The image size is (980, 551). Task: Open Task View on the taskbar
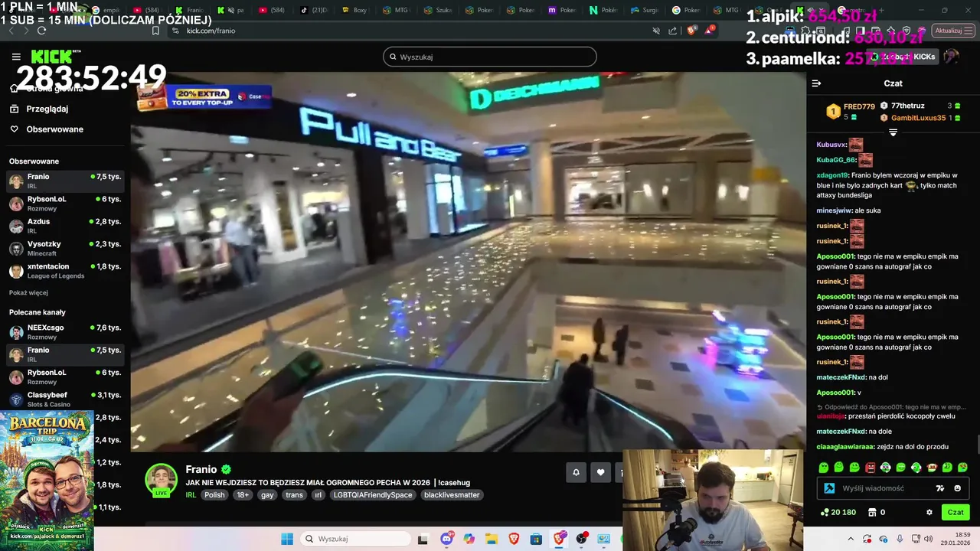point(423,539)
